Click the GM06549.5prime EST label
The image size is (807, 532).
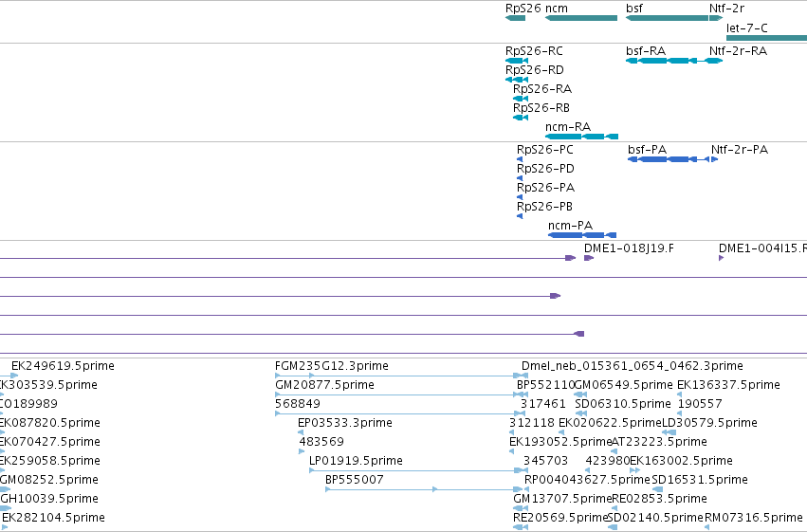[624, 385]
